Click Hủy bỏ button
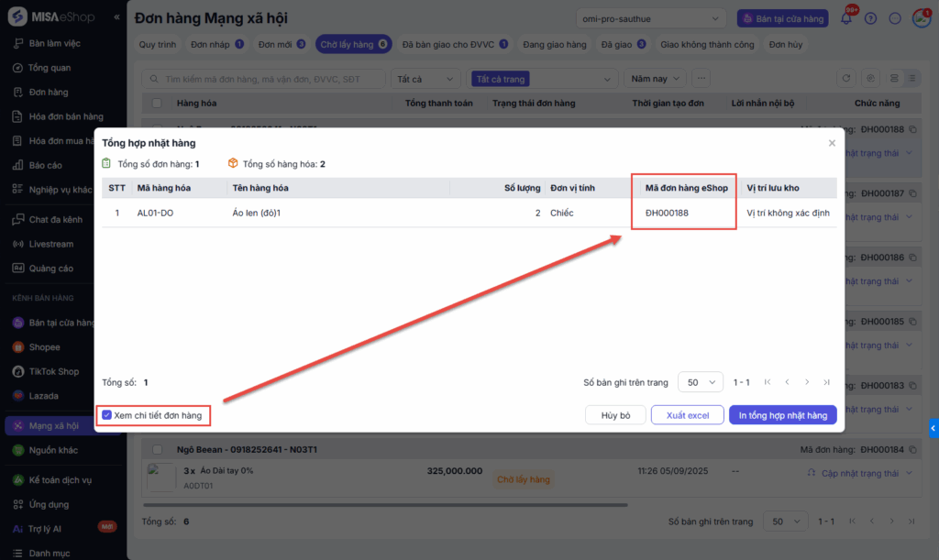This screenshot has height=560, width=939. click(x=615, y=415)
